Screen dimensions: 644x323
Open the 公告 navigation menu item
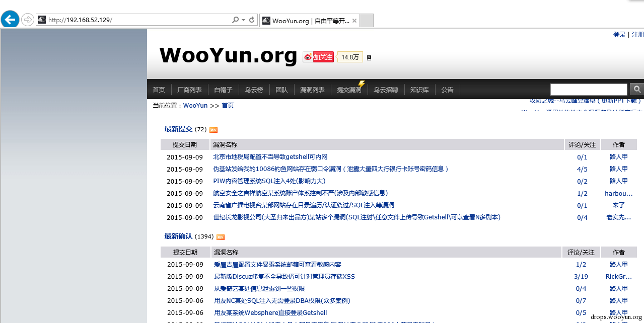click(x=447, y=90)
